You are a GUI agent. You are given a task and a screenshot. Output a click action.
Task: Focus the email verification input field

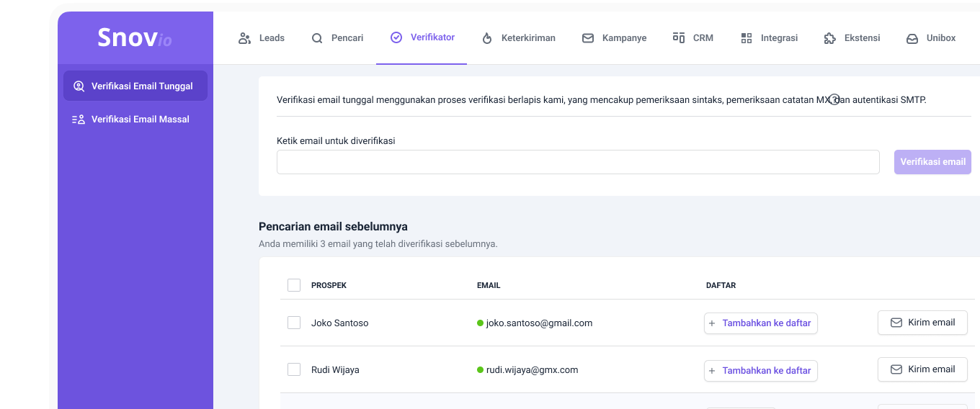pyautogui.click(x=578, y=162)
